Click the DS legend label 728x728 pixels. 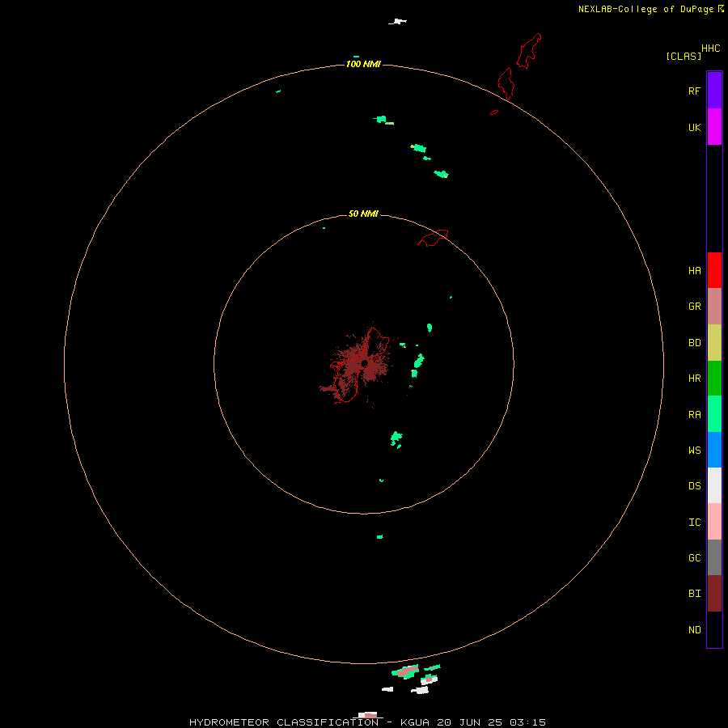point(694,486)
